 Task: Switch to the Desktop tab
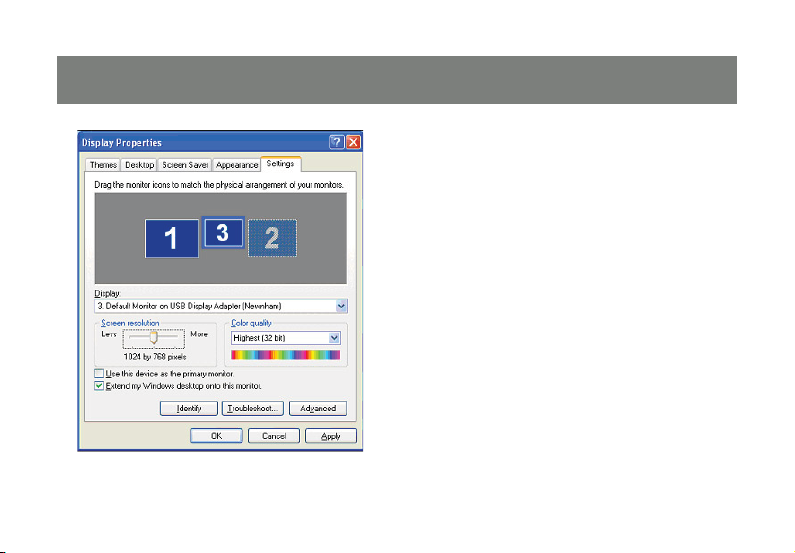coord(139,165)
